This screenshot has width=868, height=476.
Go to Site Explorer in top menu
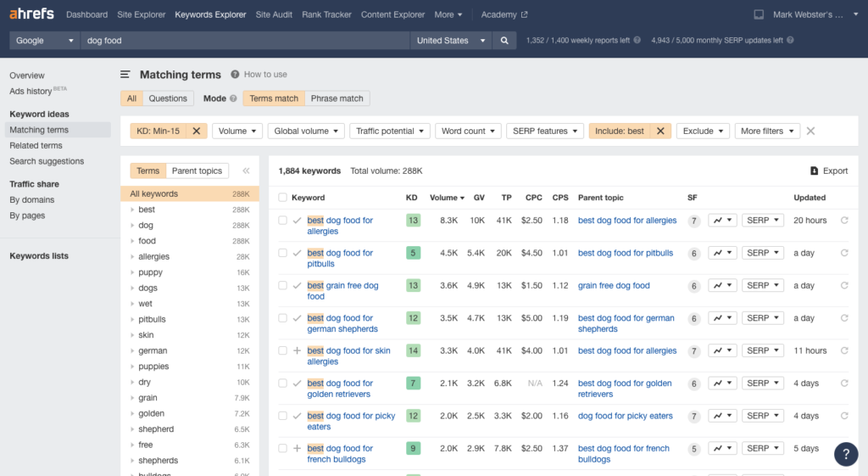[141, 14]
